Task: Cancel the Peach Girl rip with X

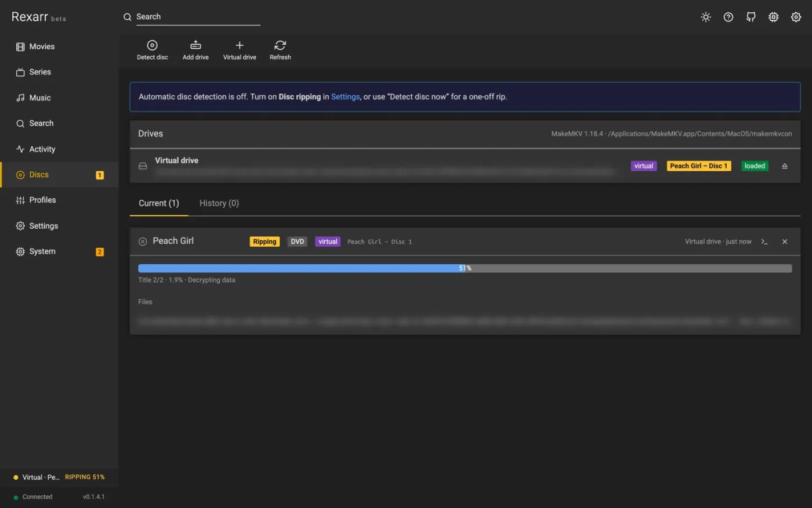Action: coord(785,242)
